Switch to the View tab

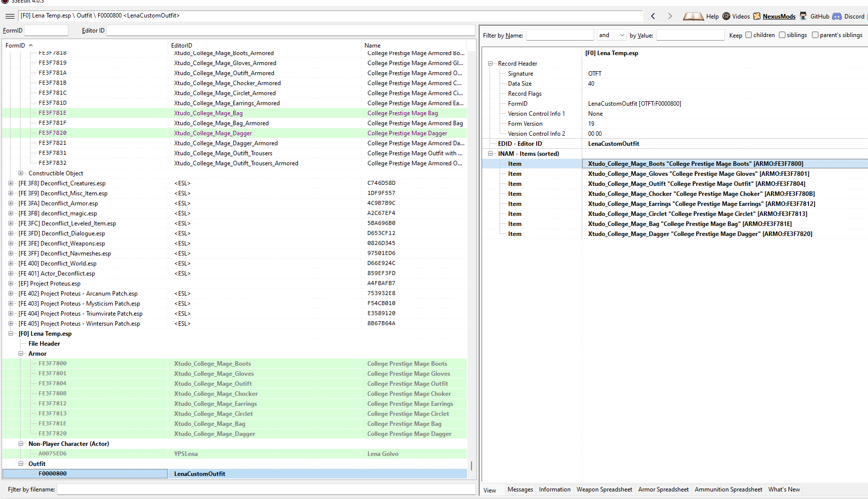tap(490, 490)
